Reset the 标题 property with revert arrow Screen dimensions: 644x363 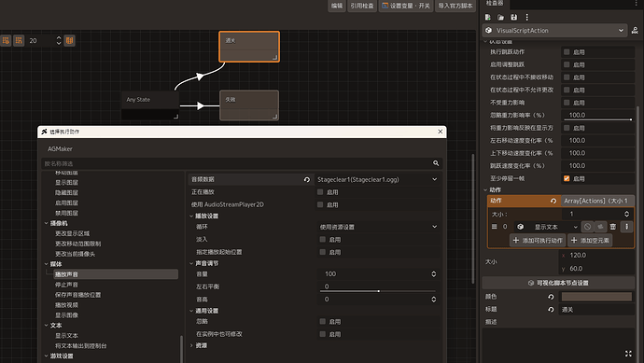551,310
